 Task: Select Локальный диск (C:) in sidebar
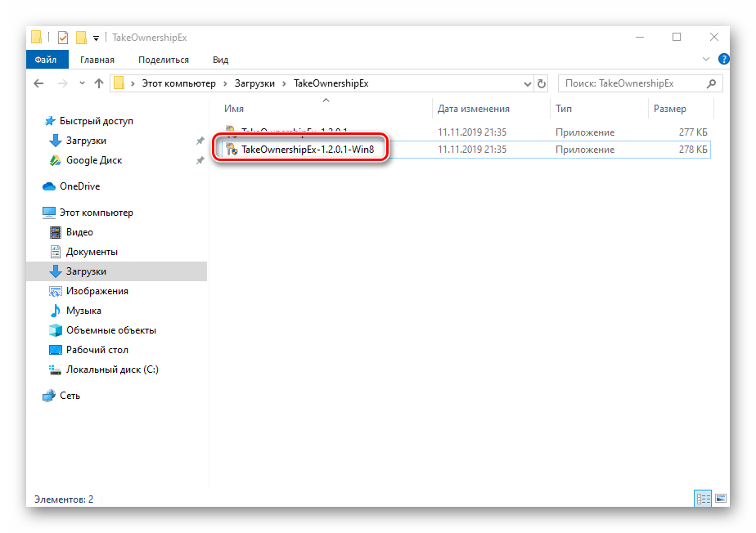click(x=112, y=370)
